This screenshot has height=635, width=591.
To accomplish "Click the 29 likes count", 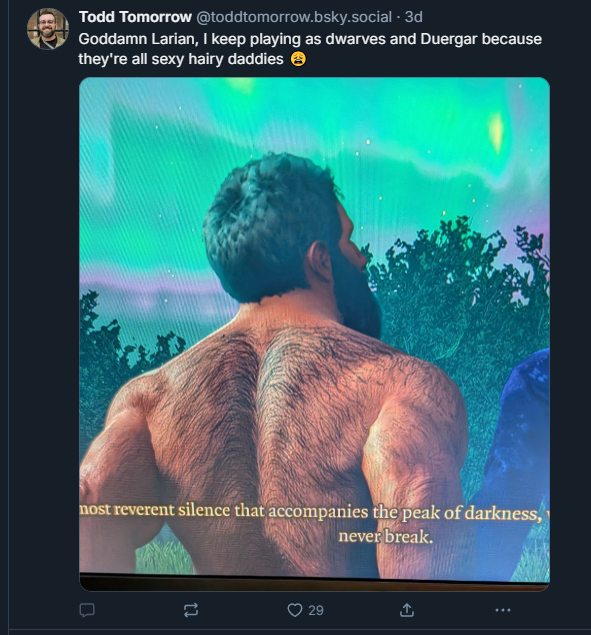I will pos(316,610).
